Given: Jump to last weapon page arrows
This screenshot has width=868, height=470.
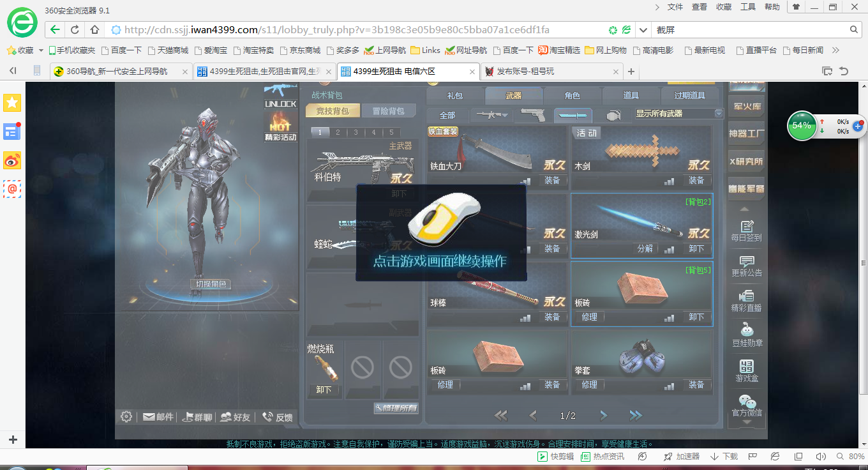Looking at the screenshot, I should (x=636, y=416).
